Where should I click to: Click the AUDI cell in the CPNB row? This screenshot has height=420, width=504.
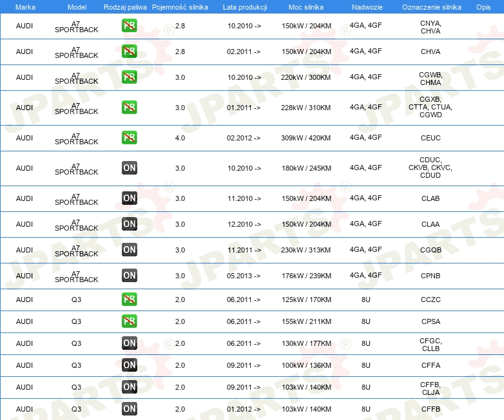click(24, 276)
